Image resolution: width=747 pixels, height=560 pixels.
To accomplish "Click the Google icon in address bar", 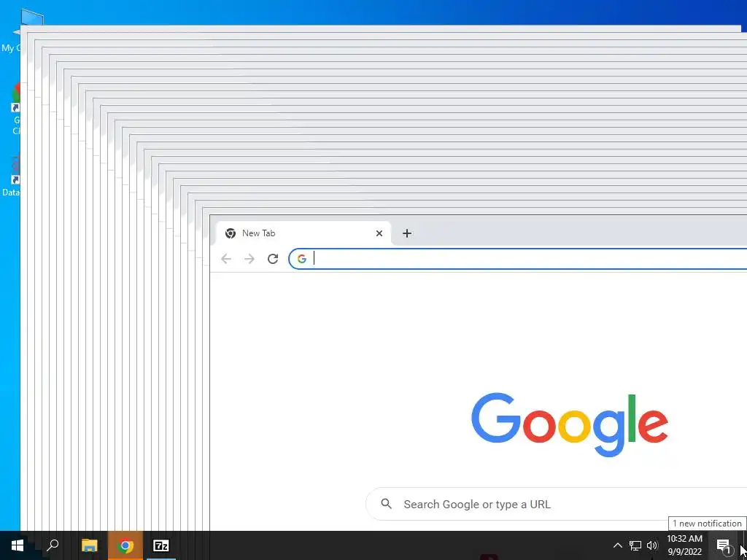I will 301,259.
